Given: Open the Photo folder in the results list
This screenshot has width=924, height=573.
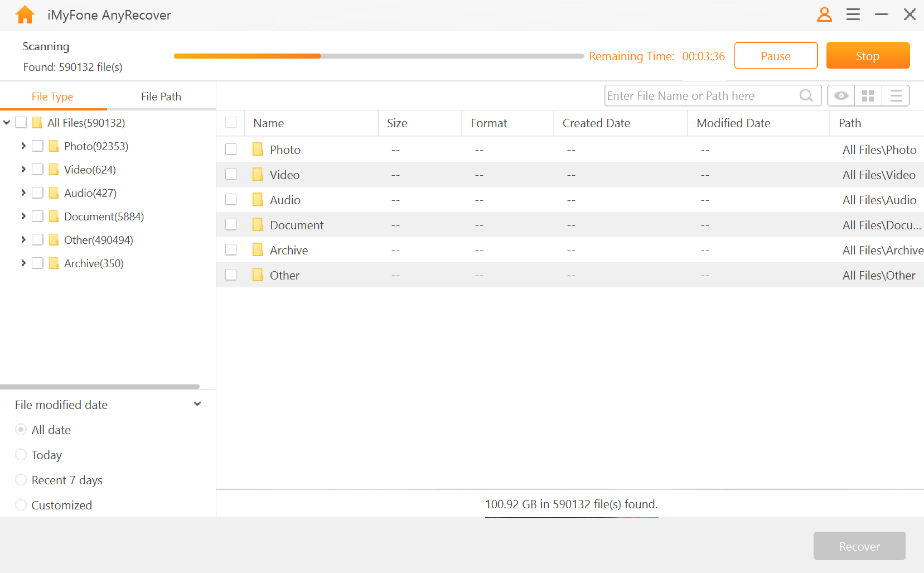Looking at the screenshot, I should (286, 149).
